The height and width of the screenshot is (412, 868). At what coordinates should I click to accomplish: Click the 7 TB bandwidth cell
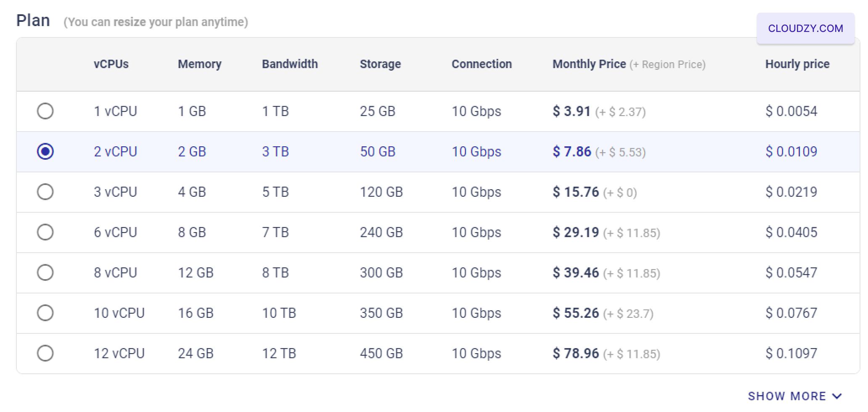point(275,232)
